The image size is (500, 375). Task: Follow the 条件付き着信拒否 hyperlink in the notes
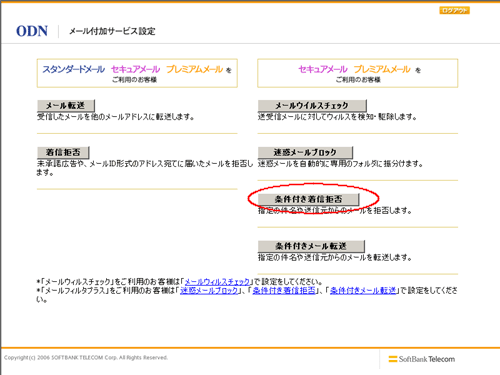(x=284, y=291)
